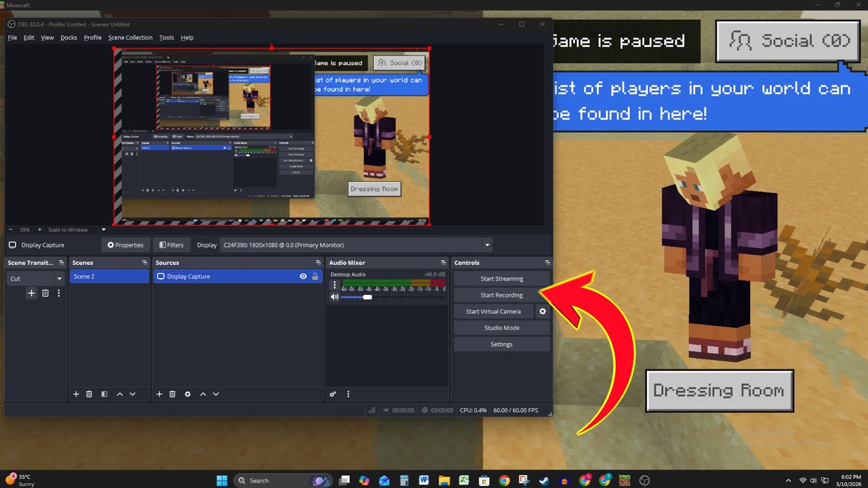Open the Tools menu
The height and width of the screenshot is (488, 868).
point(166,38)
